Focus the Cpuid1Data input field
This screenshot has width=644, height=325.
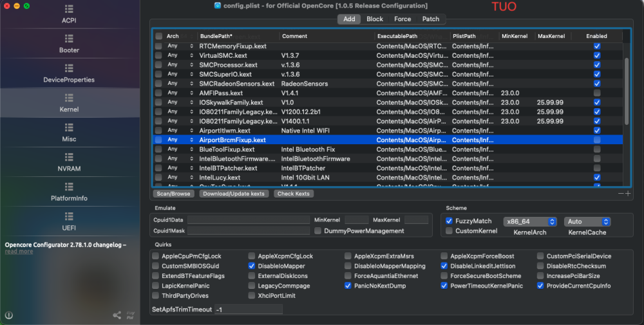248,220
